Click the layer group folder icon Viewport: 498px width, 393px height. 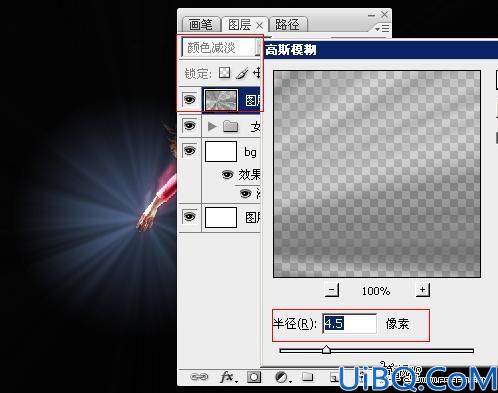coord(230,126)
